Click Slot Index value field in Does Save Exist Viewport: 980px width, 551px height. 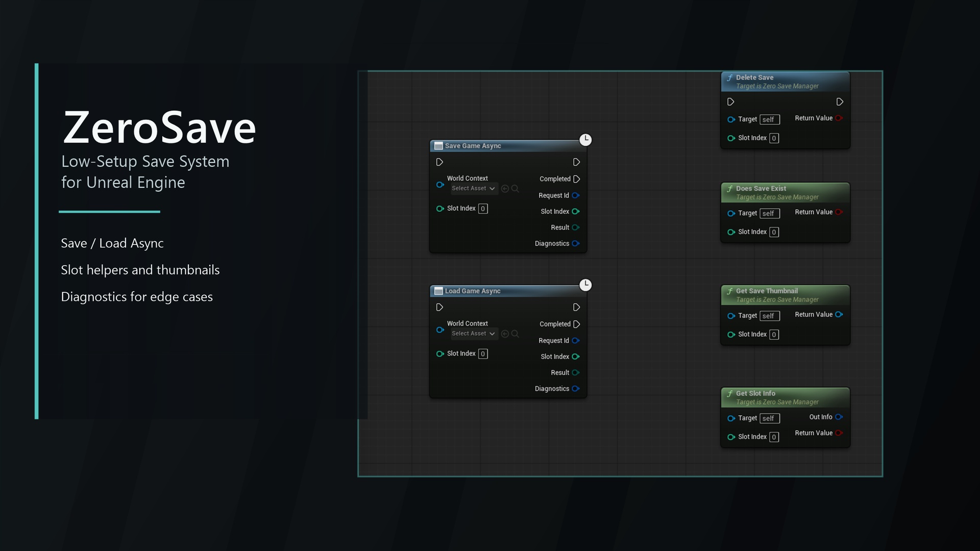[774, 232]
